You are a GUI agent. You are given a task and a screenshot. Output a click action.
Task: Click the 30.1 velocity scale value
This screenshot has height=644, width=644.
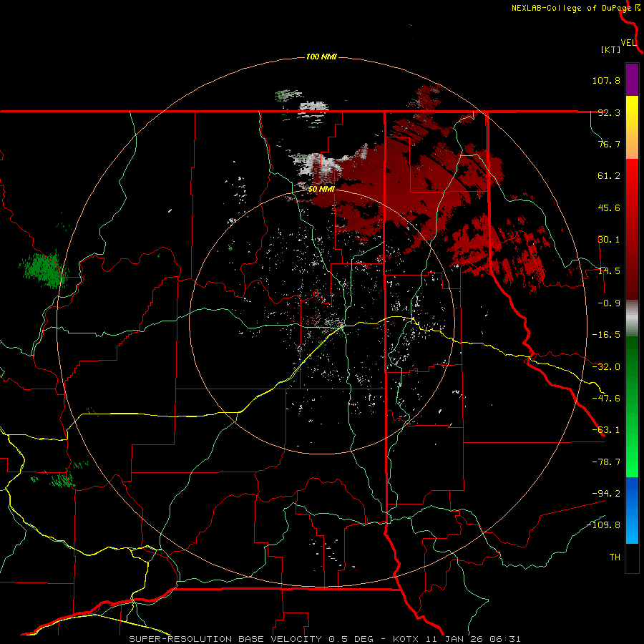(x=609, y=240)
